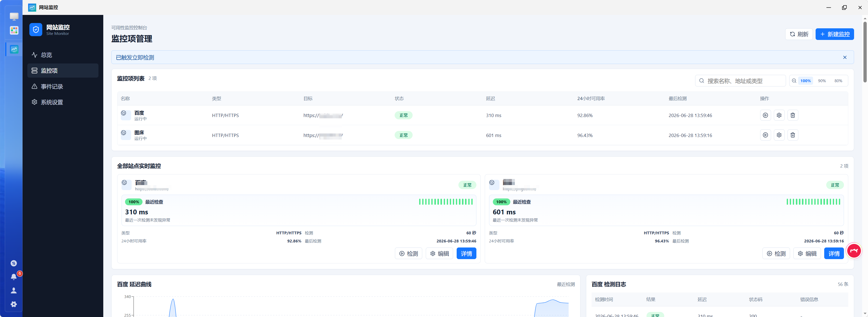Open notifications bell in the dock
868x317 pixels.
coord(14,277)
